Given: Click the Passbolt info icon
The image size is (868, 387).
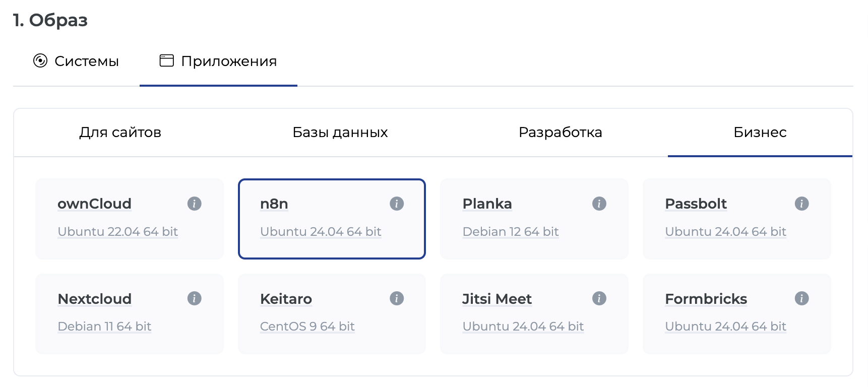Looking at the screenshot, I should click(801, 204).
